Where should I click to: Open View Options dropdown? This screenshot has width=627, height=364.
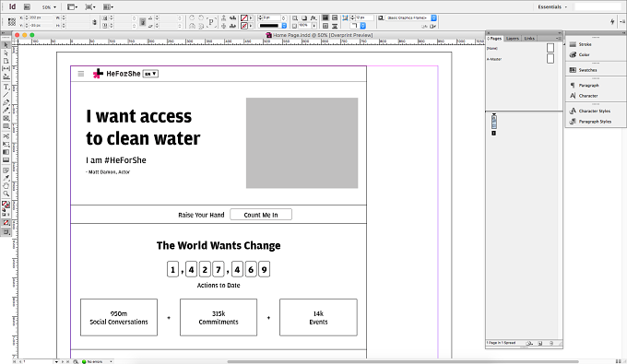tap(72, 6)
